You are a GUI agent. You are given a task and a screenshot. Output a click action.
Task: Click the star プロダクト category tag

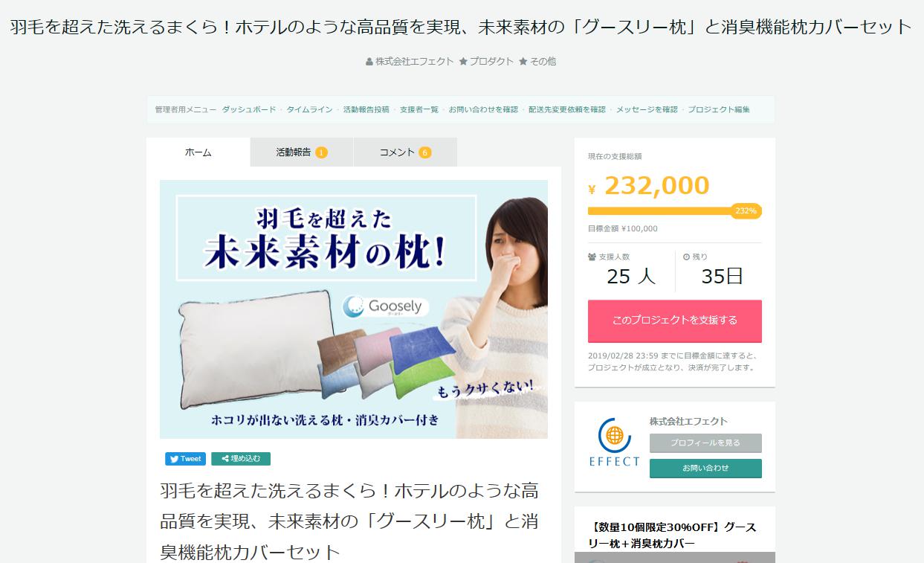(x=486, y=62)
